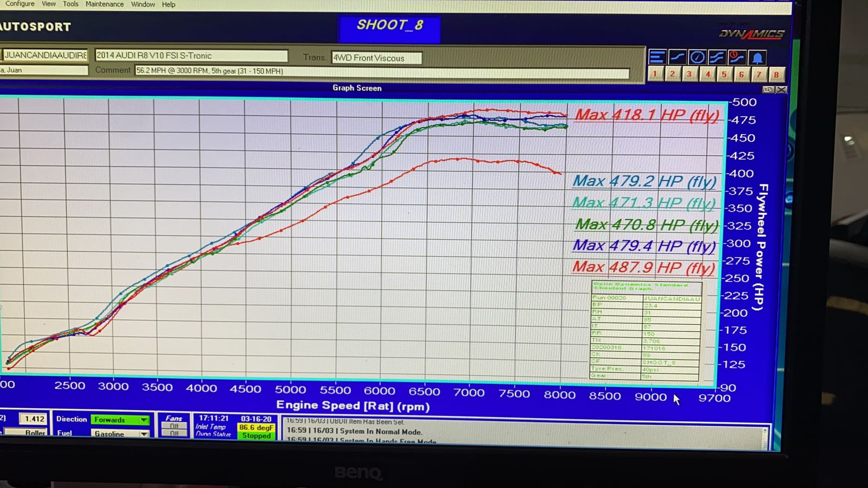Viewport: 868px width, 488px height.
Task: Open the timed run curve icon
Action: coord(736,57)
